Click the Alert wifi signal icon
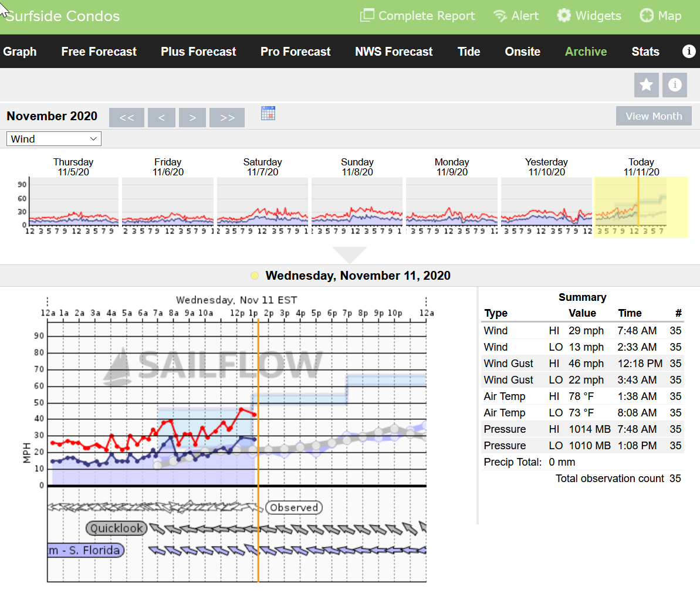700x597 pixels. [x=500, y=16]
